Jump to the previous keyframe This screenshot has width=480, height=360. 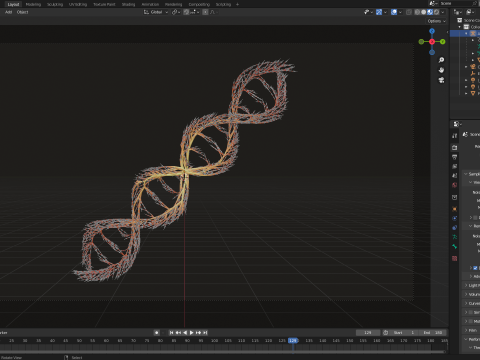click(178, 333)
